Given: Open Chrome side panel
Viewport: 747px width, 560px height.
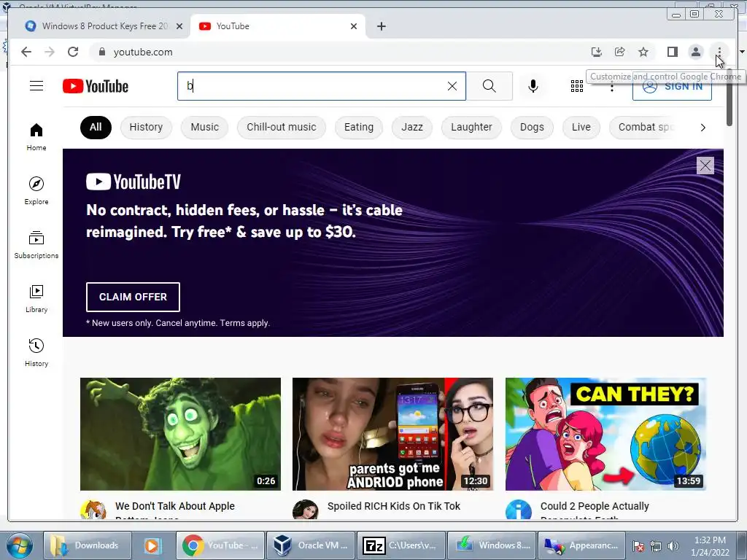Looking at the screenshot, I should pos(672,52).
